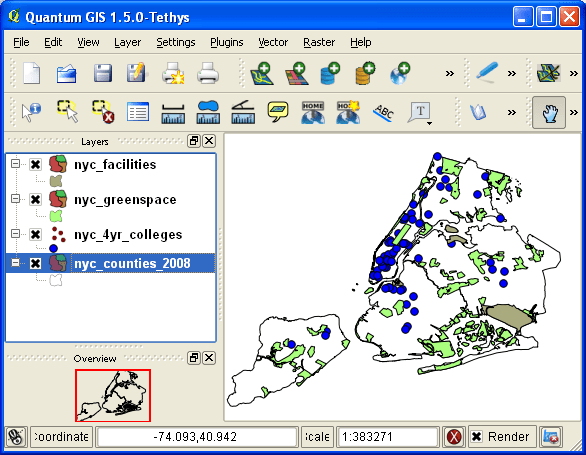Toggle extents and mouse position display icon

[x=16, y=437]
